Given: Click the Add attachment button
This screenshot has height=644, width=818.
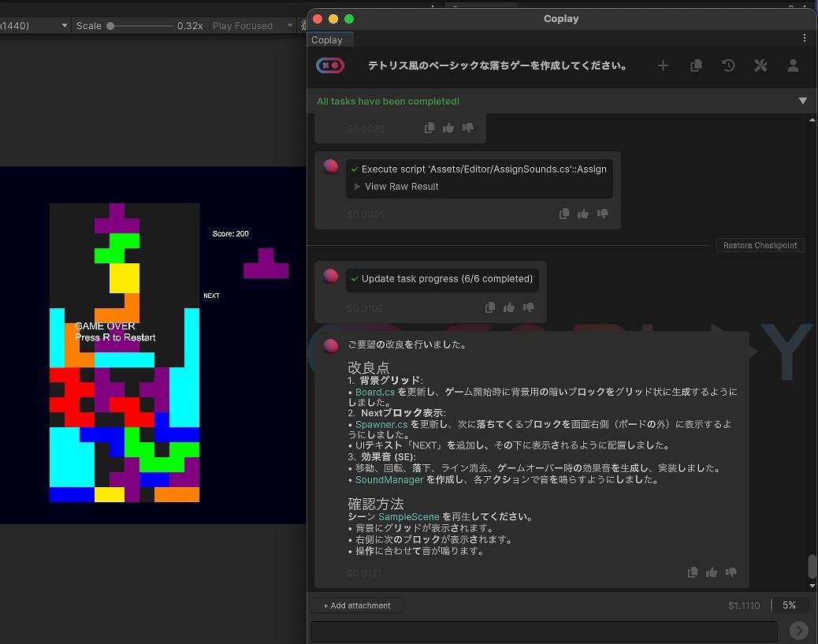Looking at the screenshot, I should point(357,605).
